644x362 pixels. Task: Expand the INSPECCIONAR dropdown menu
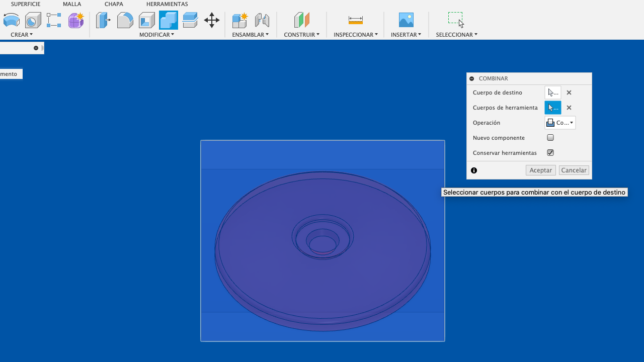pos(355,35)
